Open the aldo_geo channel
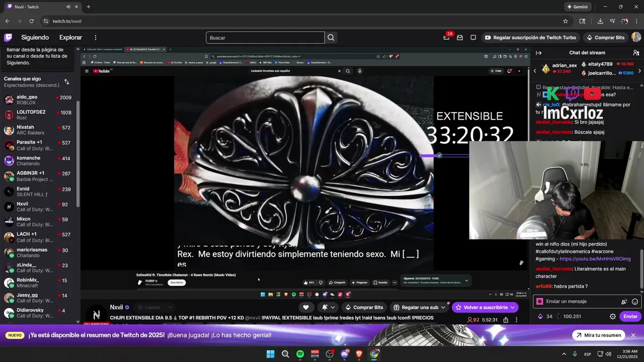The height and width of the screenshot is (362, 644). pos(38,100)
